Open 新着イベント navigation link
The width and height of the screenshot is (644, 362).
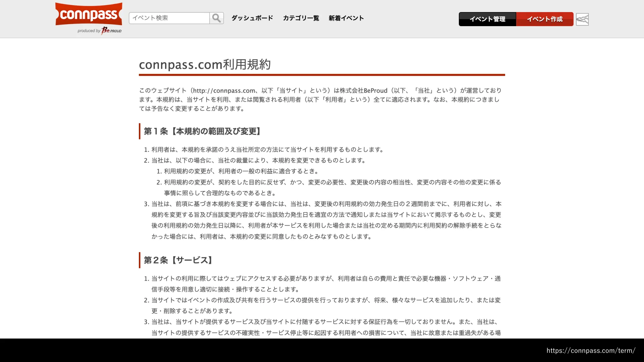[x=346, y=18]
